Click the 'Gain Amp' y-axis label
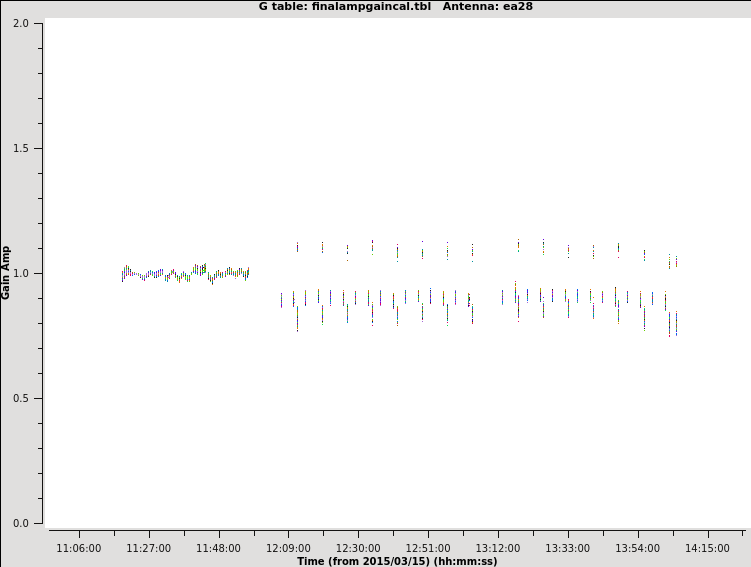The image size is (751, 567). (6, 272)
